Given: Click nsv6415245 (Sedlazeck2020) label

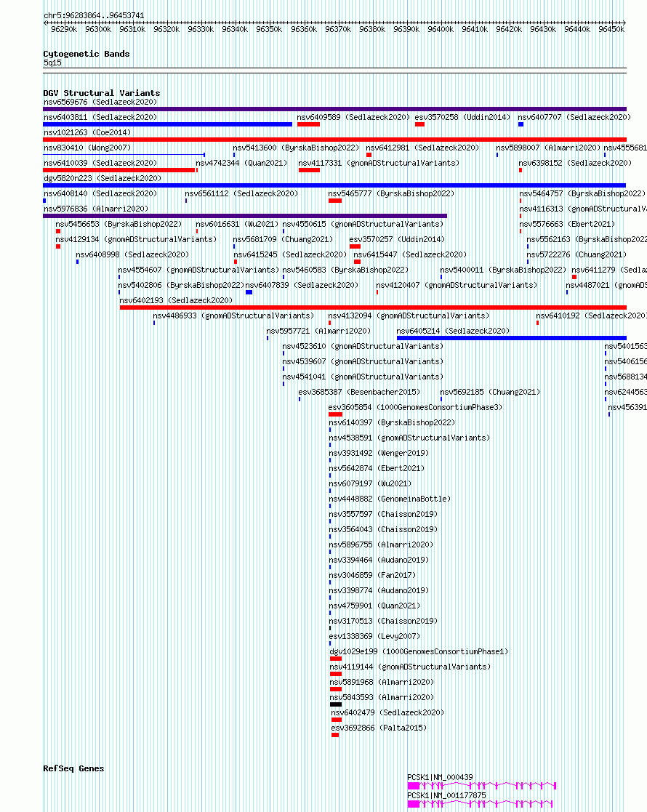Looking at the screenshot, I should coord(290,254).
